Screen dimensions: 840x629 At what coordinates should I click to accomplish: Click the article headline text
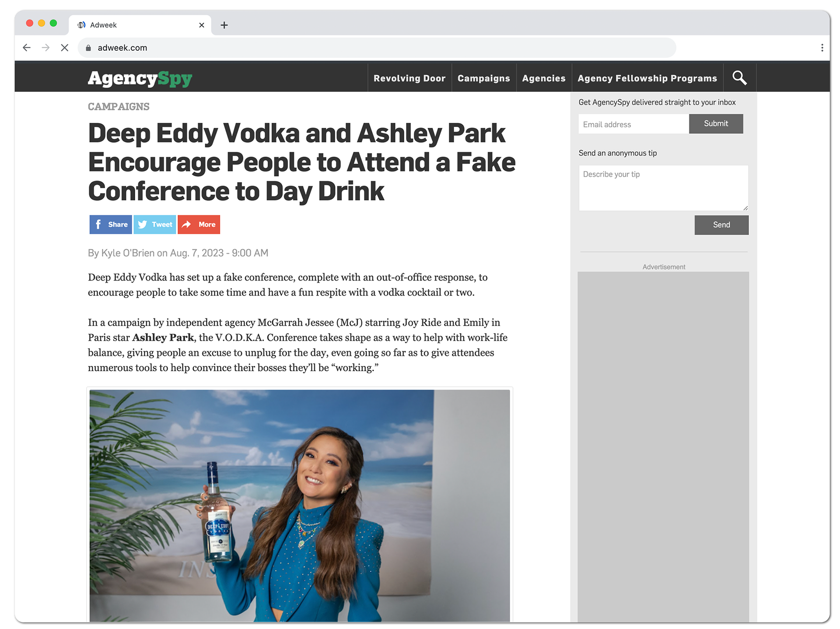coord(302,162)
